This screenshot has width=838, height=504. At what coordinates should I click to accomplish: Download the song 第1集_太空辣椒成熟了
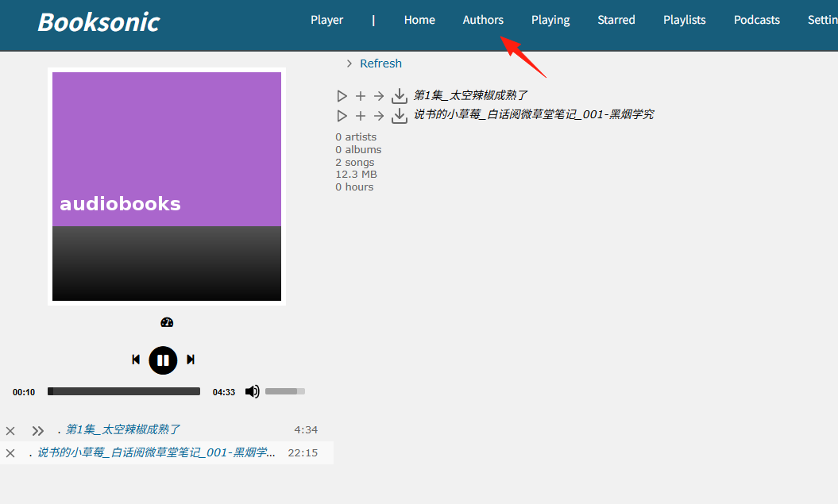pyautogui.click(x=400, y=96)
